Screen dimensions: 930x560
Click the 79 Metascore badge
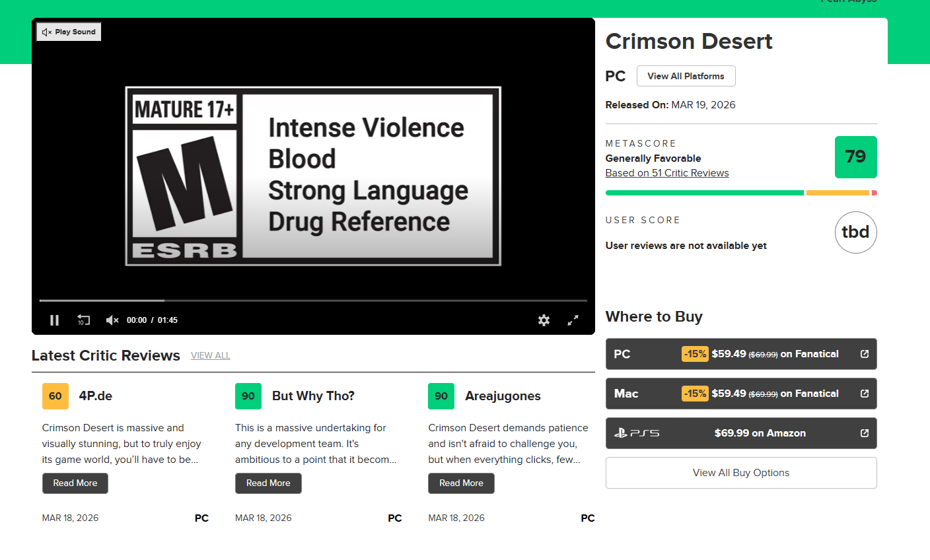tap(855, 157)
